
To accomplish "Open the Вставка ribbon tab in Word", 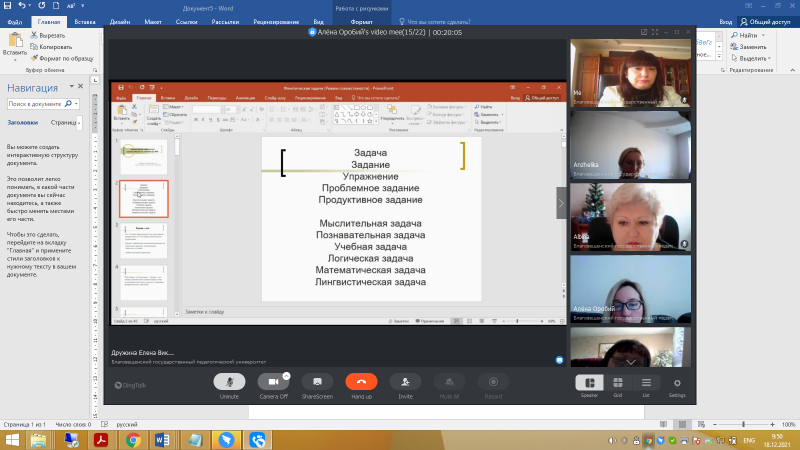I will tap(85, 20).
